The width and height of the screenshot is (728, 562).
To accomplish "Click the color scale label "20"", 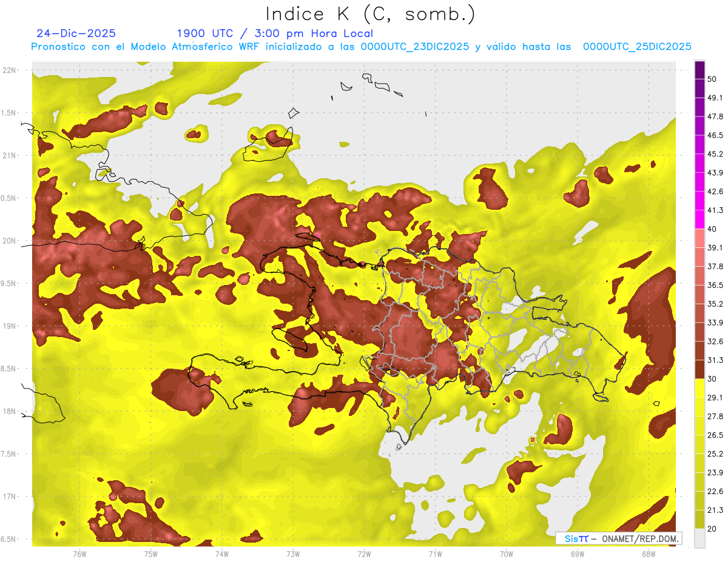I will click(x=713, y=529).
